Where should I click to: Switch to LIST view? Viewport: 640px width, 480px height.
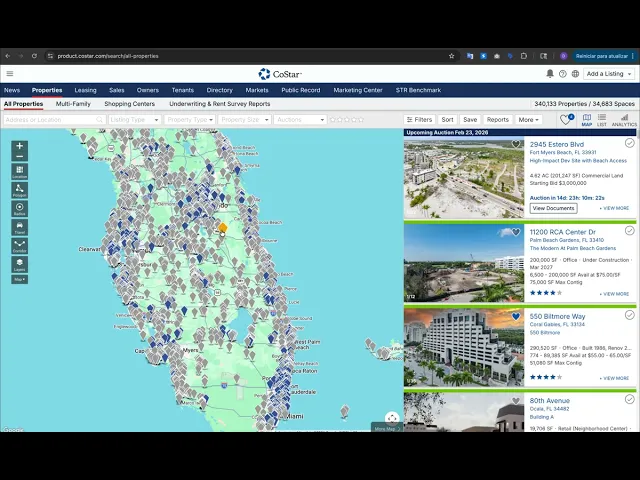coord(602,120)
